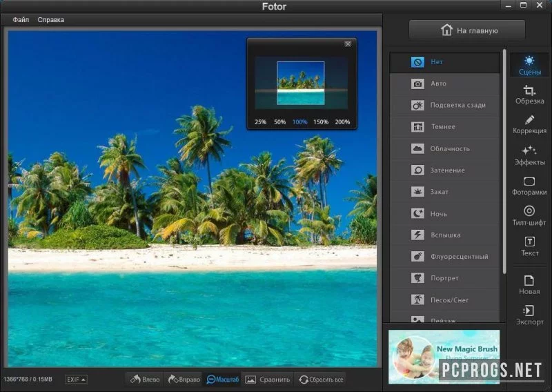Apply the 'Темнее' scene icon
The width and height of the screenshot is (552, 392).
click(x=417, y=127)
